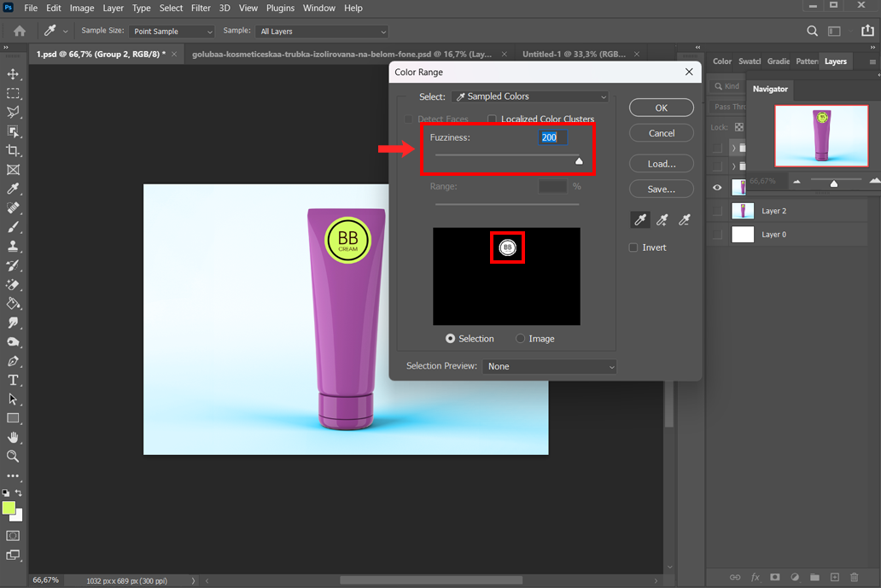Show the topmost group in the Layers panel
881x588 pixels.
(x=717, y=148)
